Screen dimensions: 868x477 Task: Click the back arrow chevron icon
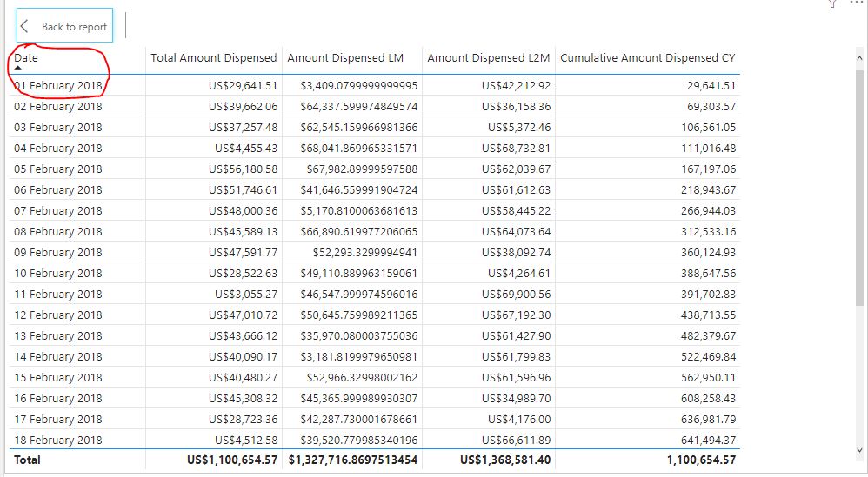coord(24,26)
